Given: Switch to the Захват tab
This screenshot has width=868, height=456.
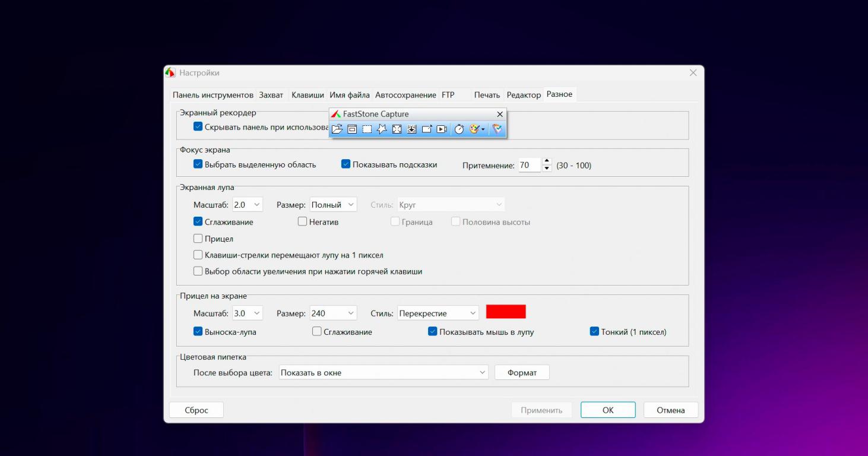Looking at the screenshot, I should 271,95.
